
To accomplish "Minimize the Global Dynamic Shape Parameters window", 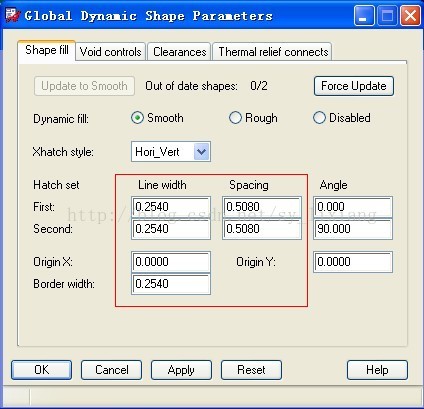I will tap(364, 16).
